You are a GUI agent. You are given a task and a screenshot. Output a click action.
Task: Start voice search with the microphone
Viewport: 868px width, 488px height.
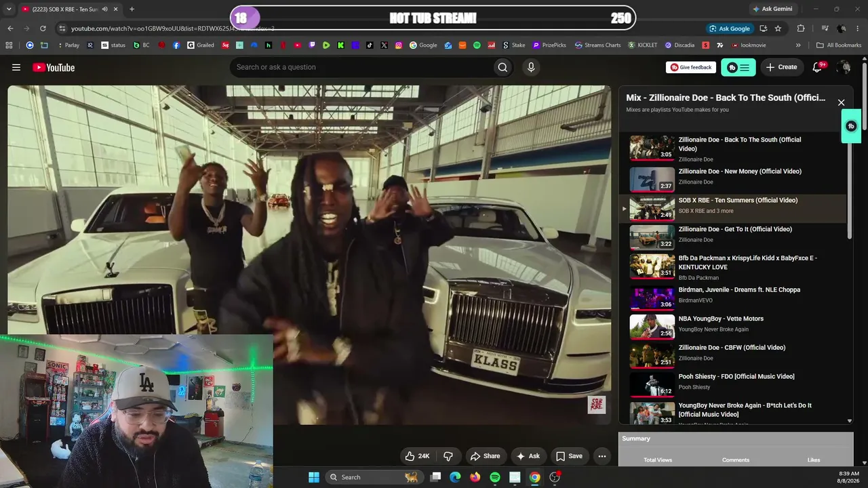click(x=531, y=67)
